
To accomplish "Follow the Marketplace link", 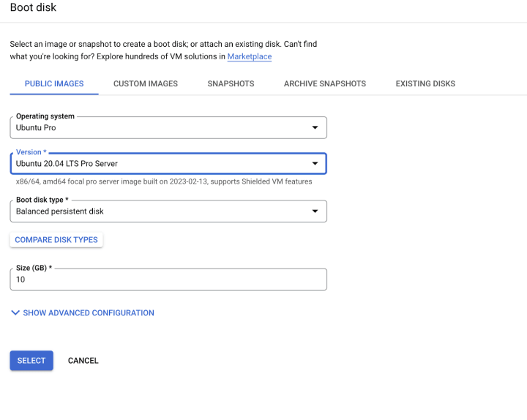I will click(249, 57).
